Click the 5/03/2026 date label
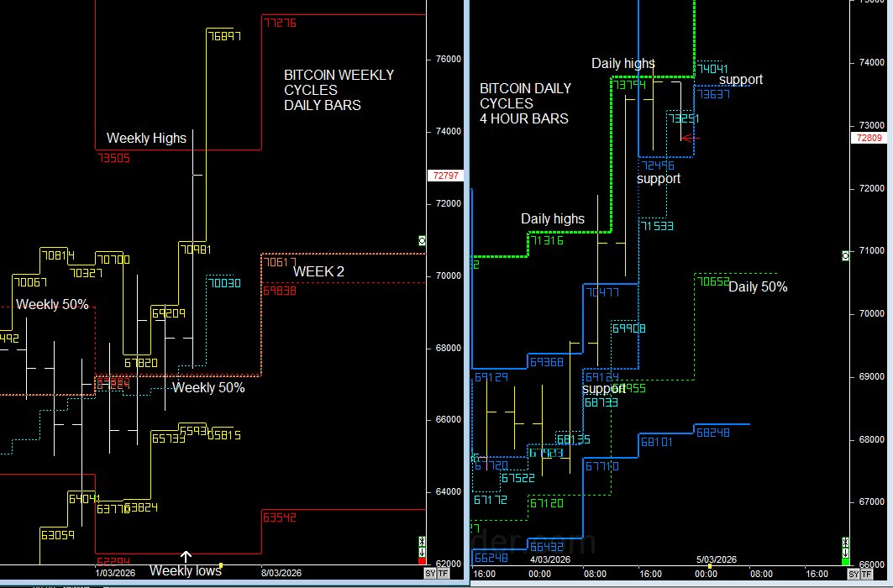The width and height of the screenshot is (893, 588). (717, 559)
